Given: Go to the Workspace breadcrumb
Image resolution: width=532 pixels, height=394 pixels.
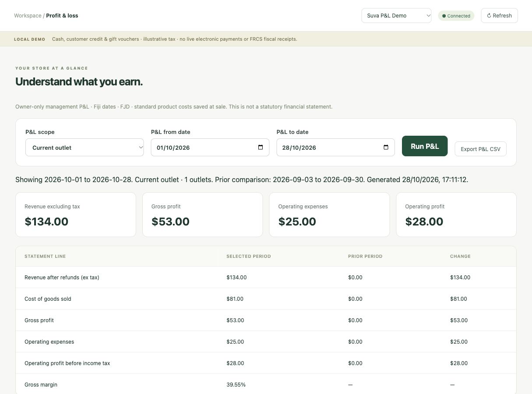Looking at the screenshot, I should pyautogui.click(x=28, y=16).
